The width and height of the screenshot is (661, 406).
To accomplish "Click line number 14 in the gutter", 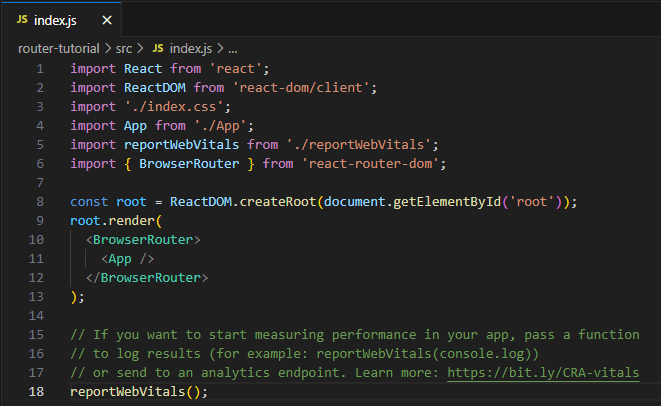I will 36,316.
